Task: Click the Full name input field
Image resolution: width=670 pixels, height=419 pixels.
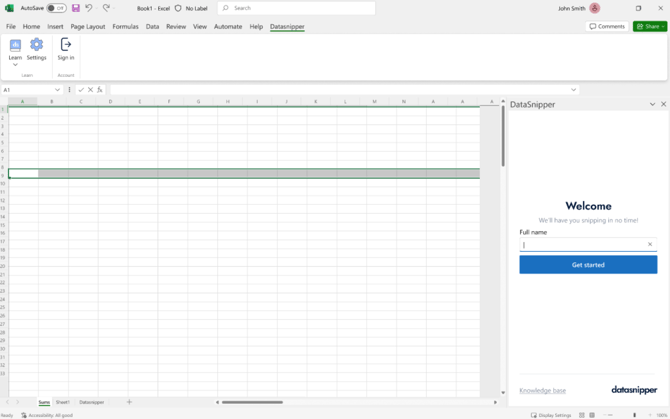Action: pos(588,245)
